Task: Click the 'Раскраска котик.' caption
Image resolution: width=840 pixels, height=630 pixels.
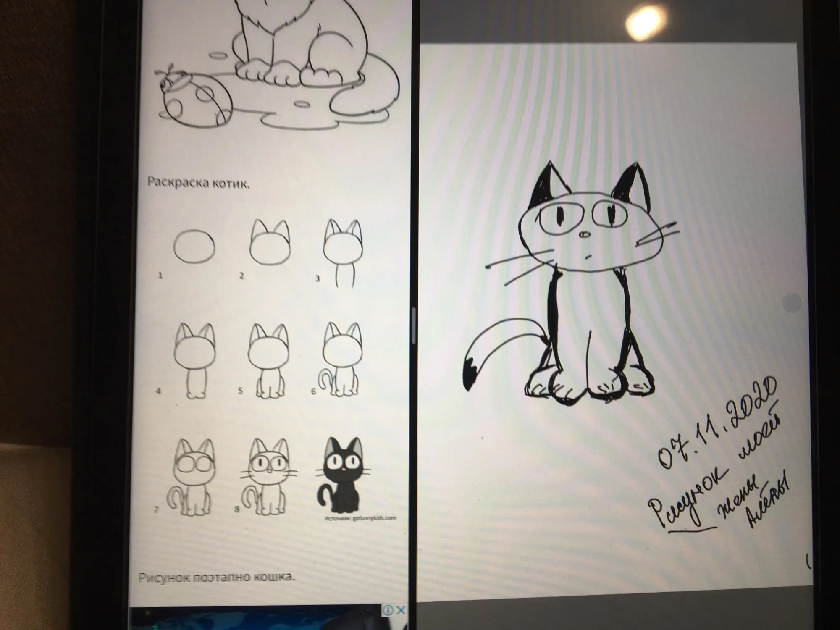Action: [x=199, y=183]
